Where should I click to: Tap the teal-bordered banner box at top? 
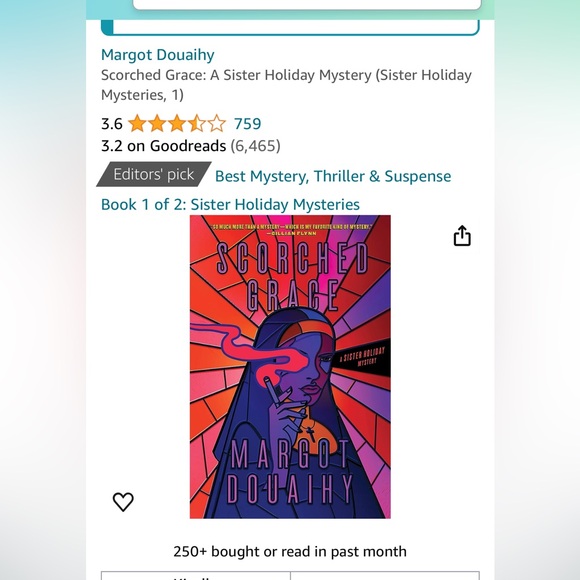[290, 27]
